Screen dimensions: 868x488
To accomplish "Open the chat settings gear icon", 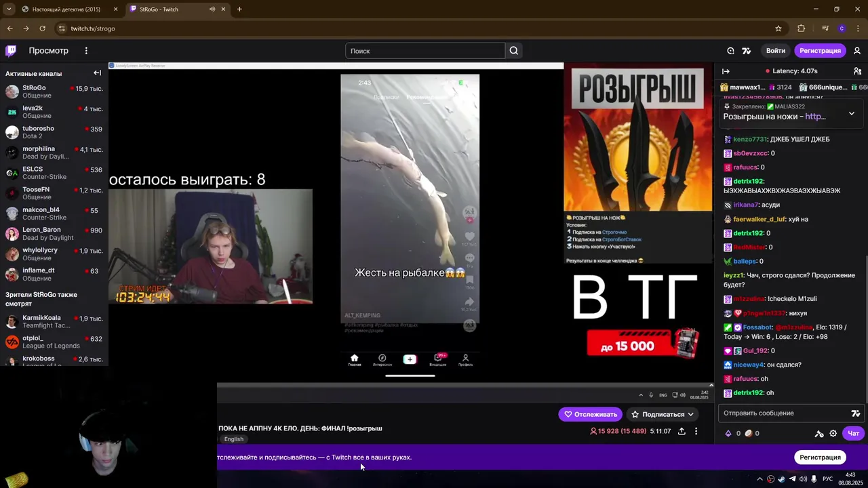I will pos(833,433).
